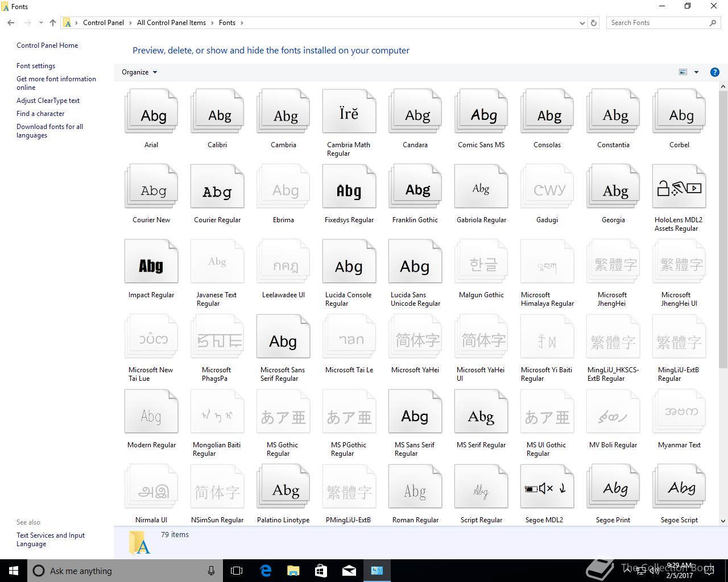
Task: Select the Gabriola Regular font icon
Action: [481, 186]
